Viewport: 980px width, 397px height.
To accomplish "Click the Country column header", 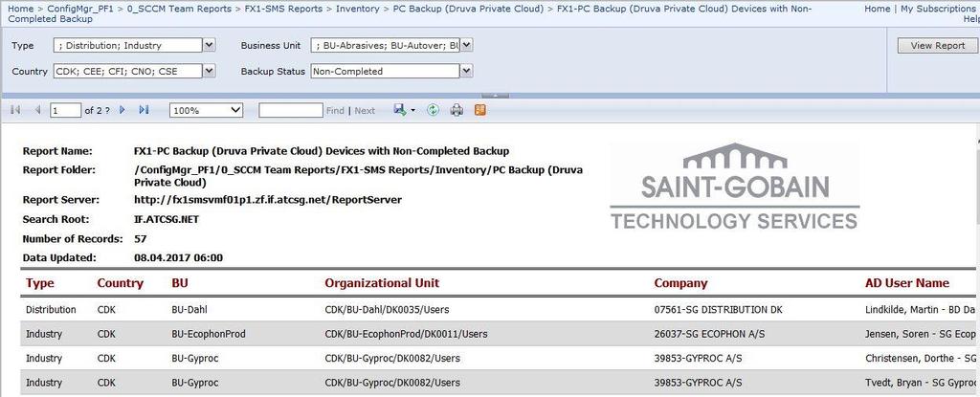I will pyautogui.click(x=120, y=283).
